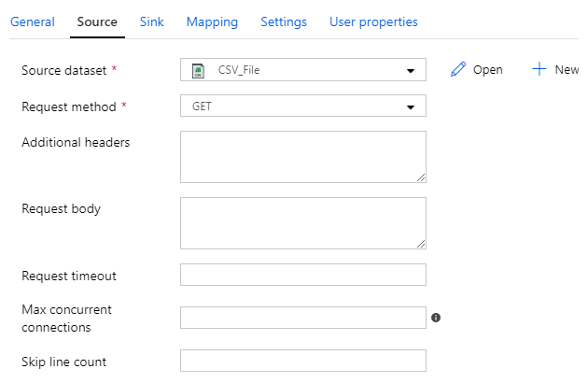Open the User properties tab
The height and width of the screenshot is (383, 588).
(373, 21)
